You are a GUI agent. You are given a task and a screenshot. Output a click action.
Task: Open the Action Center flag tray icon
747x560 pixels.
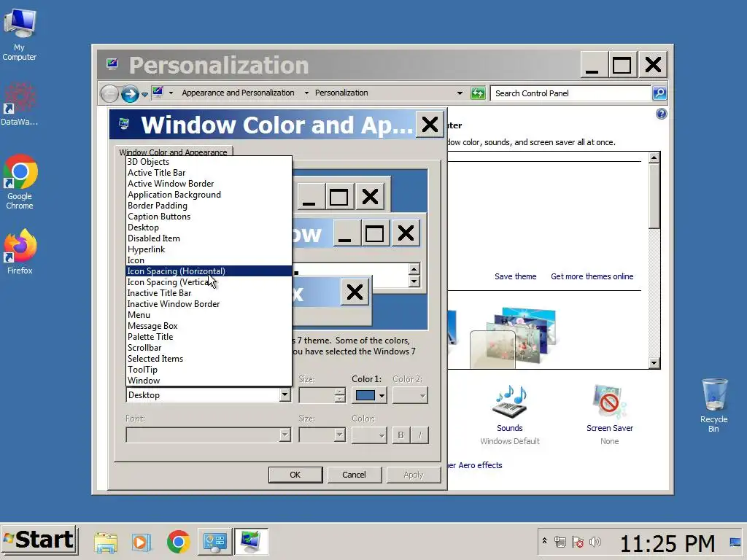point(578,542)
